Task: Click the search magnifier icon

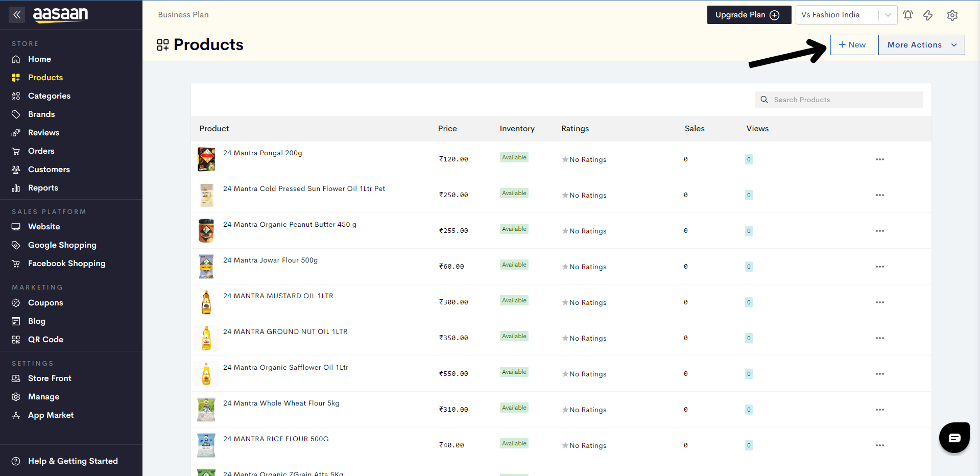Action: 764,100
